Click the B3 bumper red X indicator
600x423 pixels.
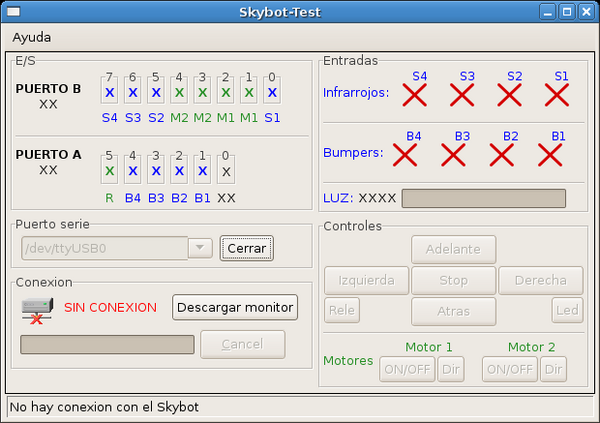tap(454, 155)
